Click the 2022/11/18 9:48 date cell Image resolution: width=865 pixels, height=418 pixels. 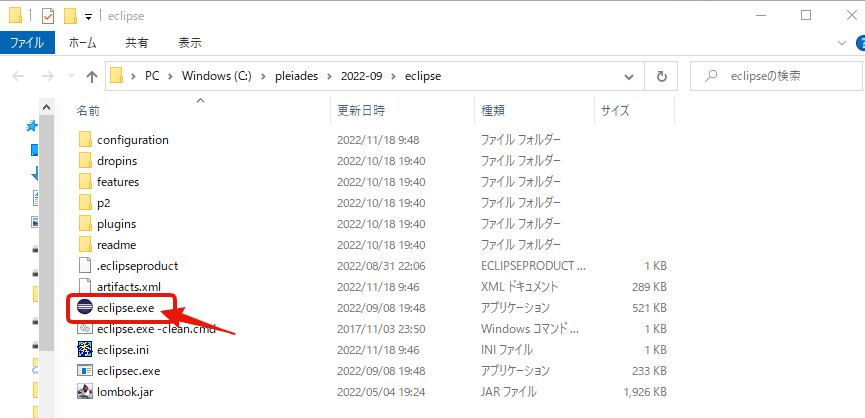click(x=378, y=140)
